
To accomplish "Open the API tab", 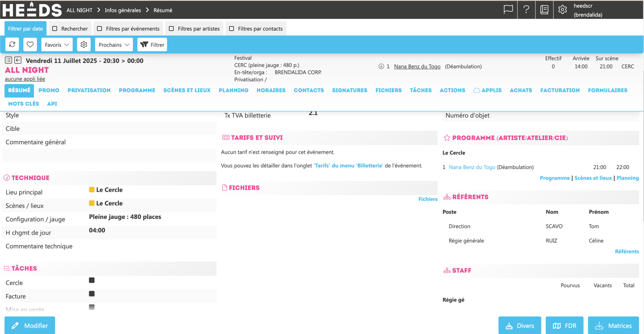I will 52,103.
